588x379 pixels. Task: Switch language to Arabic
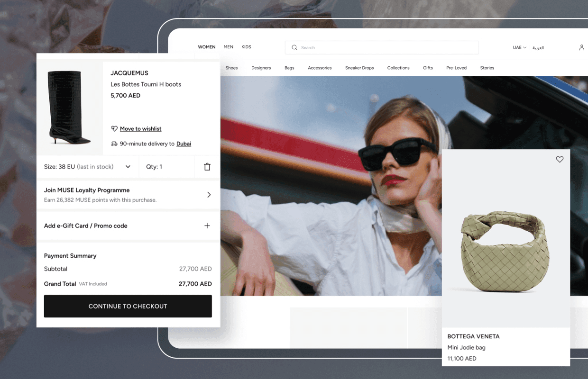tap(538, 47)
